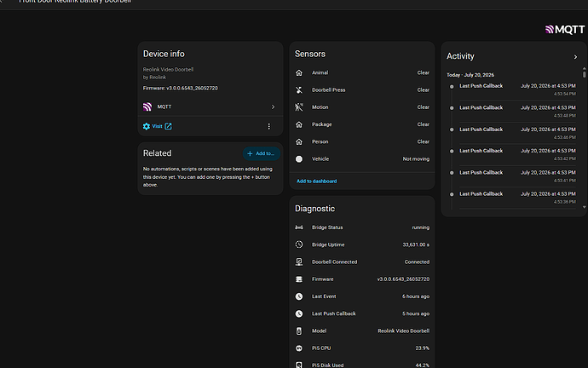Open the Model Reolink Video Doorbell value
588x368 pixels.
click(x=403, y=331)
